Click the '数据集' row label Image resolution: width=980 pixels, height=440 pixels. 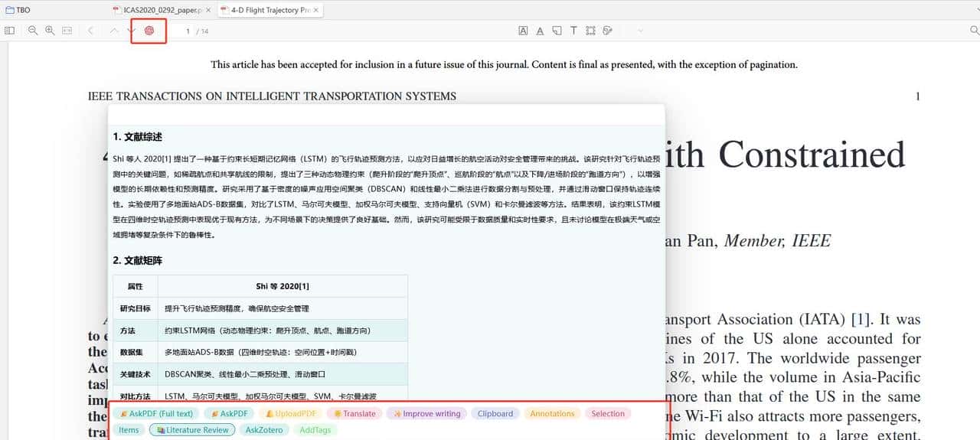point(131,352)
